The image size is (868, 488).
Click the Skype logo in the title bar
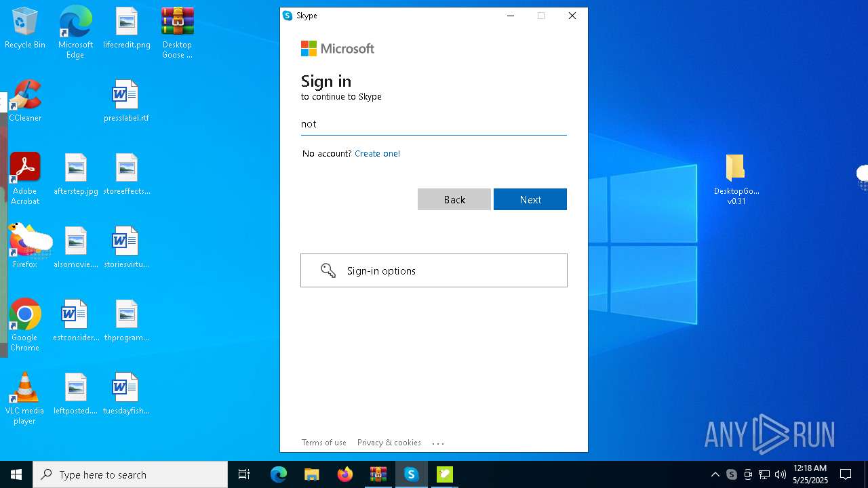[288, 16]
